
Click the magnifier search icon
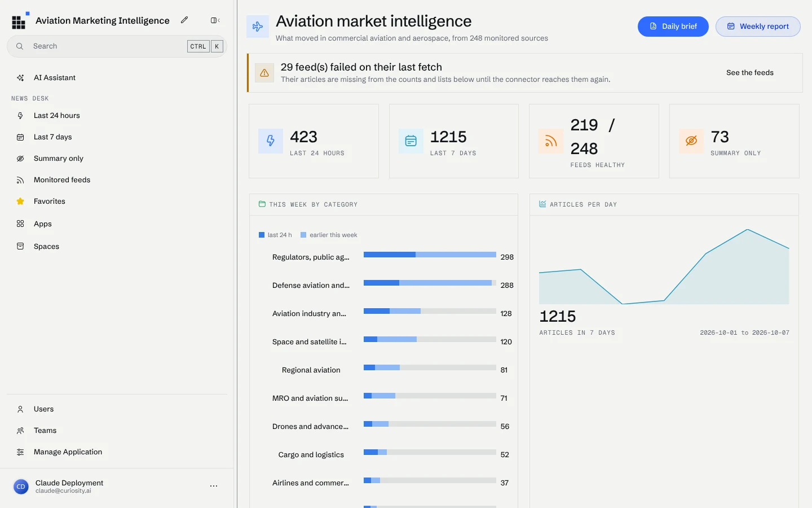tap(20, 46)
